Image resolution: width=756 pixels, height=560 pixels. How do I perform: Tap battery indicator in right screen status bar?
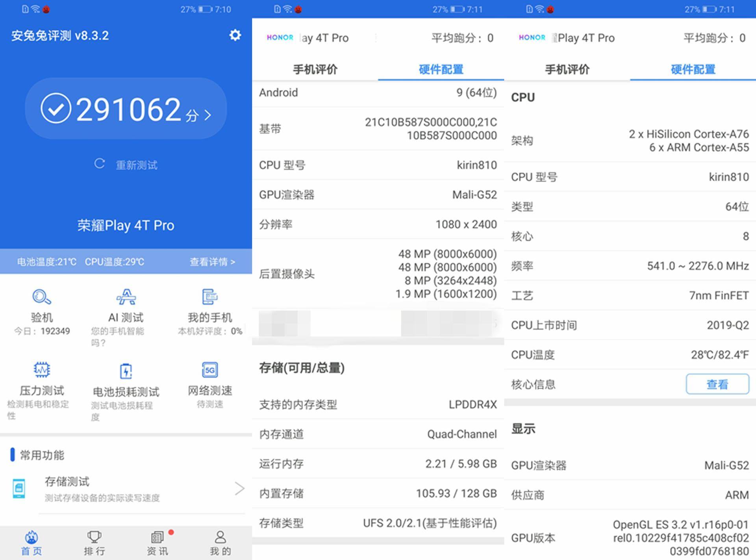[701, 9]
